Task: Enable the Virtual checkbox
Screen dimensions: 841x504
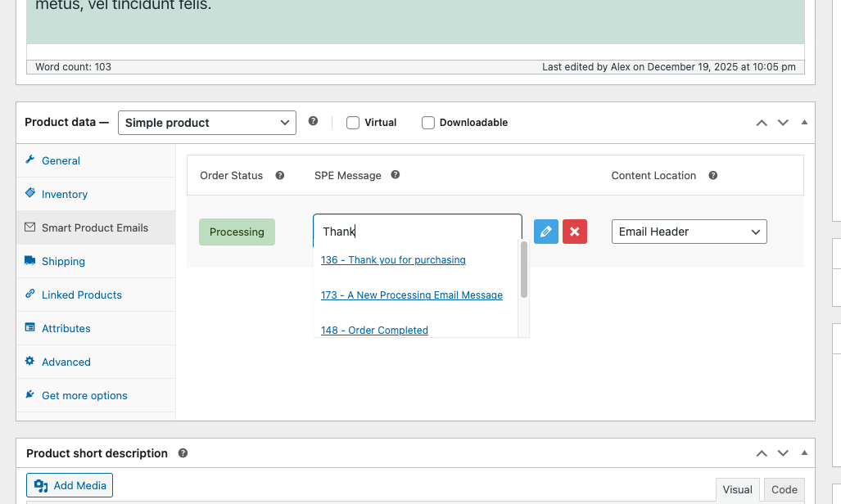Action: point(353,123)
